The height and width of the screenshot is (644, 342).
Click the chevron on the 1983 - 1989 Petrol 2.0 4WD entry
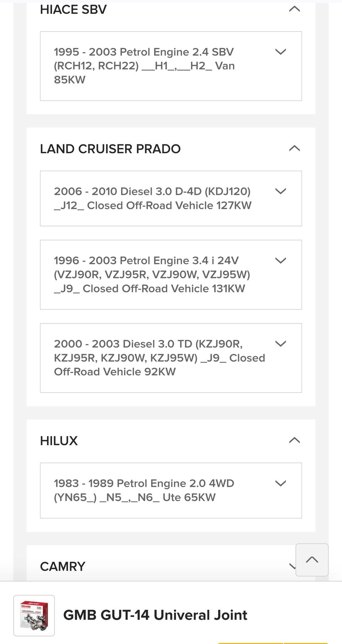281,484
